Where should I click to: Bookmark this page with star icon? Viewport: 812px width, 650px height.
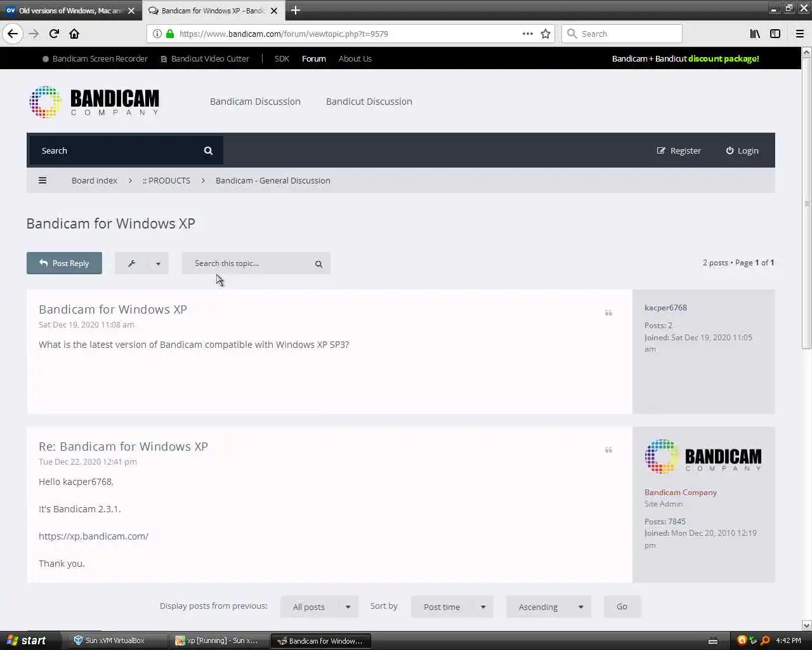tap(546, 34)
